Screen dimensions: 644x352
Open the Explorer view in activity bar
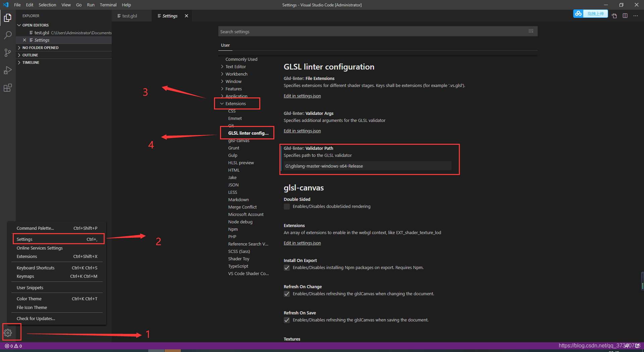click(8, 17)
